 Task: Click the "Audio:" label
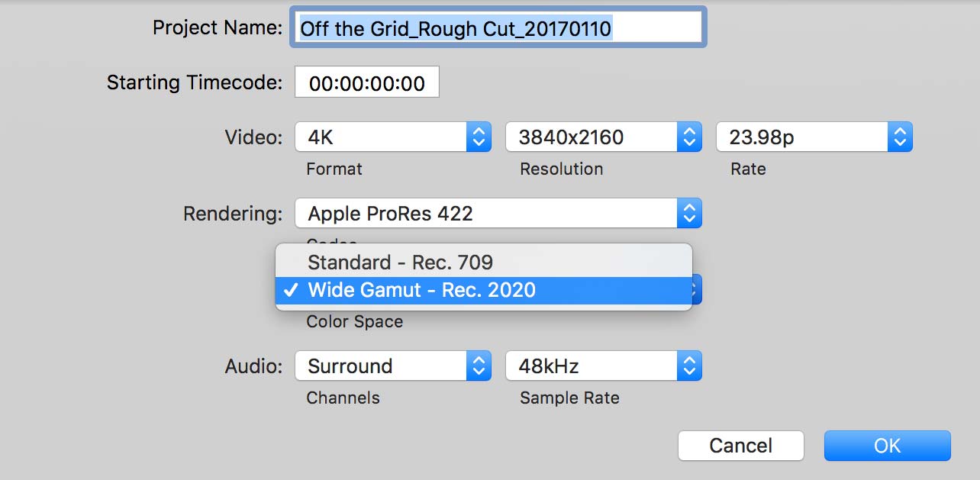[253, 366]
